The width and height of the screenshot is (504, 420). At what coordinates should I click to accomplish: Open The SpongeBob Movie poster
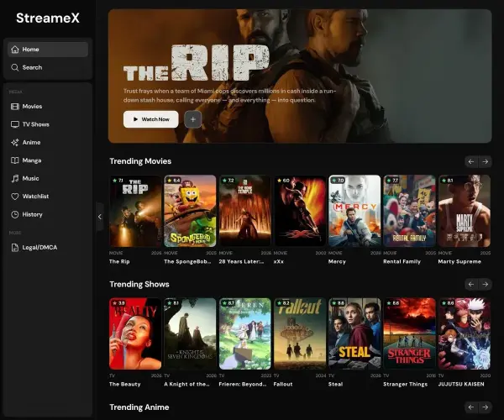point(190,211)
